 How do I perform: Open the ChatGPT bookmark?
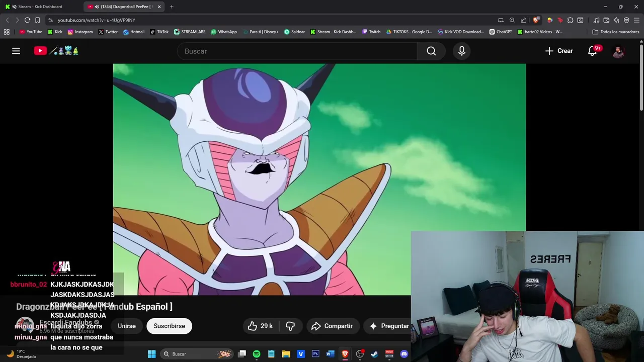tap(501, 32)
